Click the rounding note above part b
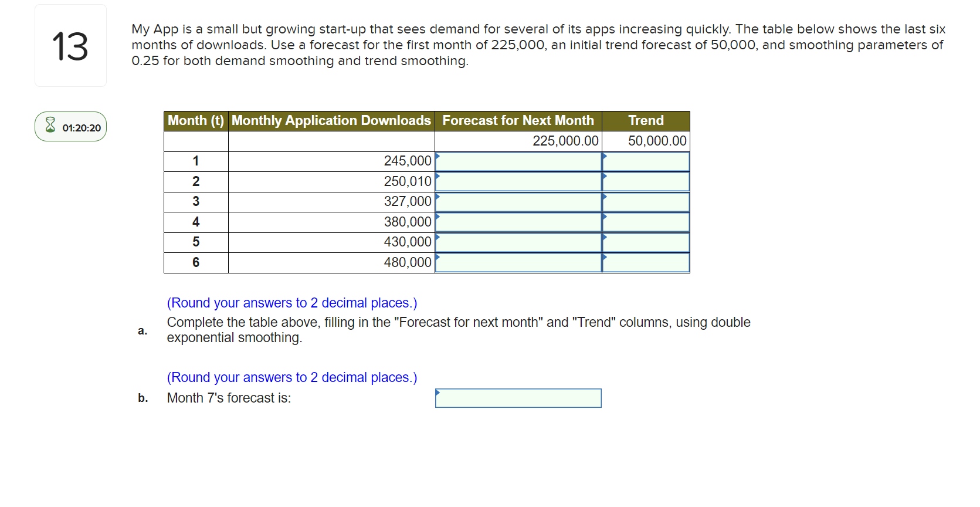980x507 pixels. 292,377
